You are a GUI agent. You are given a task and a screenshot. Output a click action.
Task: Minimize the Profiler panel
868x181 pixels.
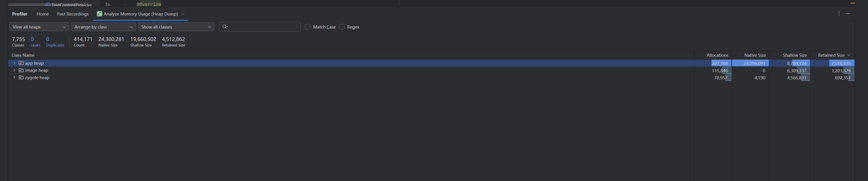pyautogui.click(x=848, y=14)
